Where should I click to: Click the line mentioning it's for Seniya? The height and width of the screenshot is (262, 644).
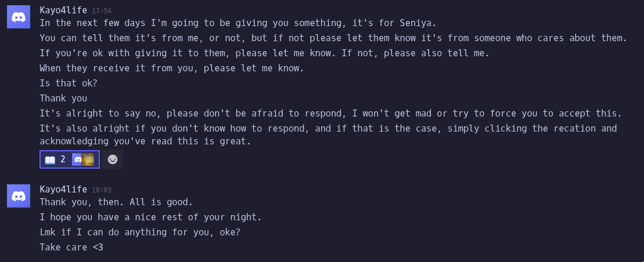[237, 23]
